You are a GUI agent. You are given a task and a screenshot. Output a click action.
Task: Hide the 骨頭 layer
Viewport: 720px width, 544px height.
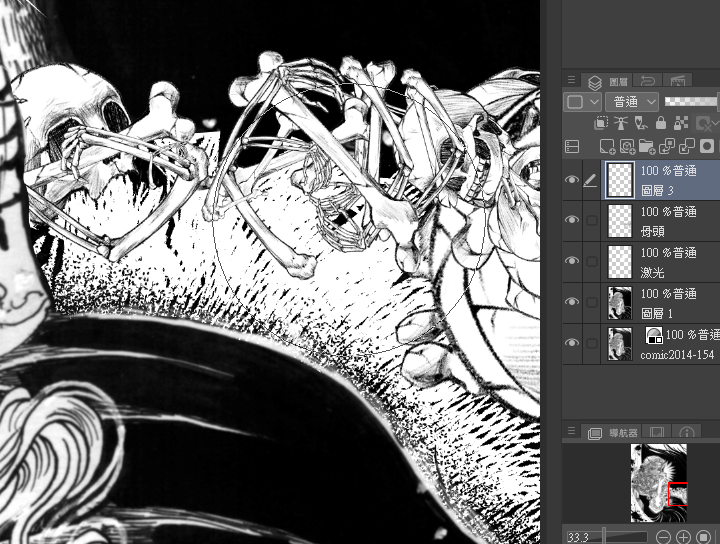tap(572, 220)
